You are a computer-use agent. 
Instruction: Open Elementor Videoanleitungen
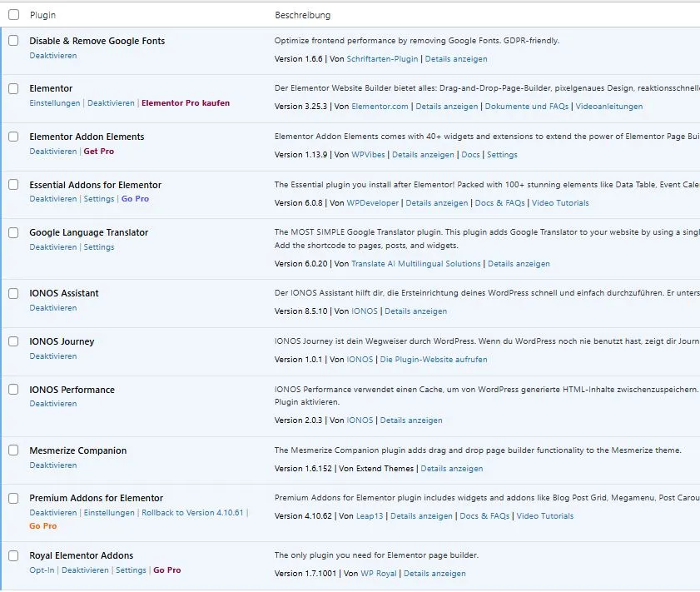609,107
